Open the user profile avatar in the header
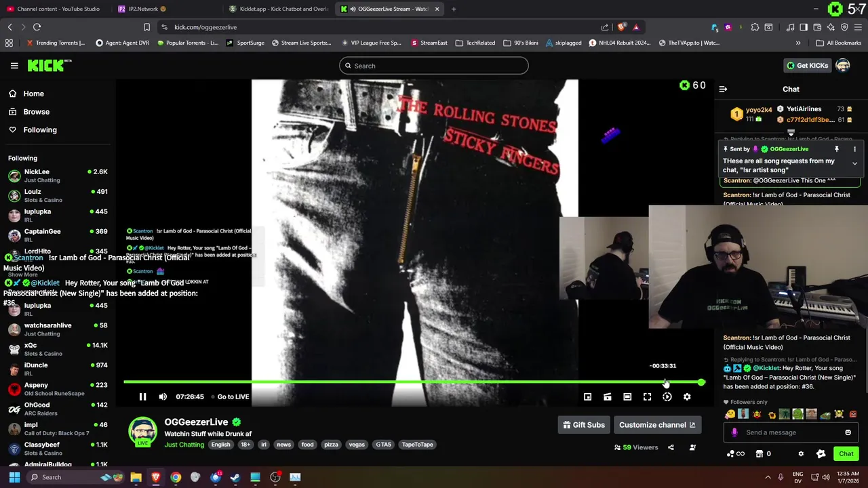868x488 pixels. (x=842, y=66)
